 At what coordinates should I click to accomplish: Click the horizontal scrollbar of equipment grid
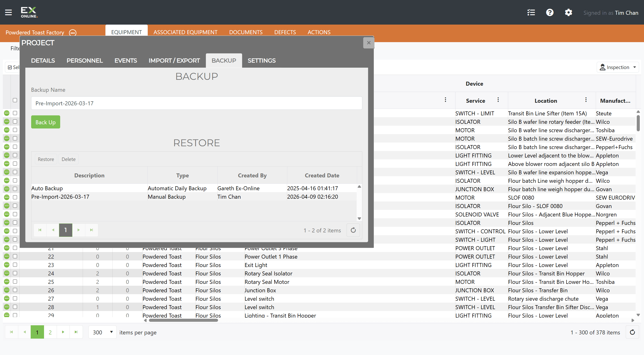coord(183,320)
